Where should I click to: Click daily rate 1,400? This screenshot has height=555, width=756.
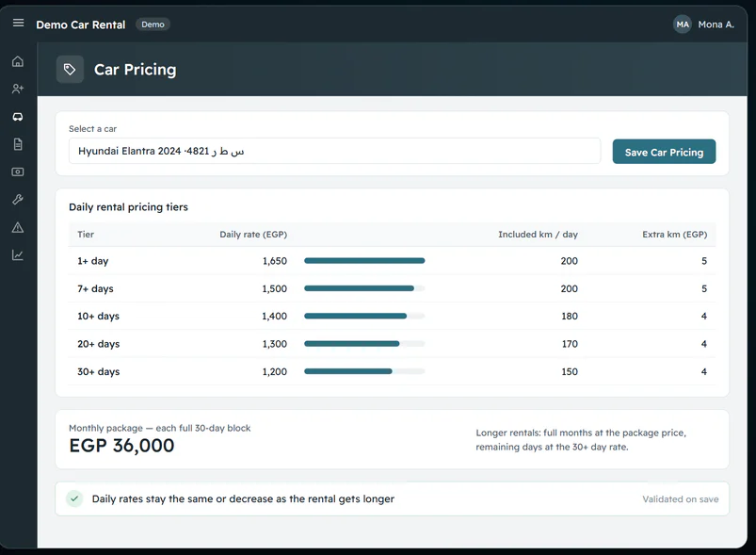tap(274, 316)
